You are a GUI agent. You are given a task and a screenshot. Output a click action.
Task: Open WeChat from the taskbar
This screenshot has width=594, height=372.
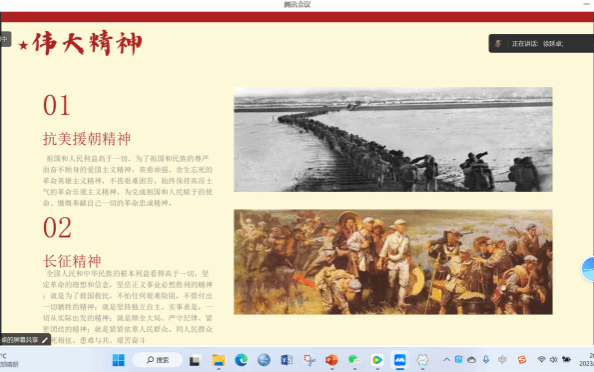(354, 360)
